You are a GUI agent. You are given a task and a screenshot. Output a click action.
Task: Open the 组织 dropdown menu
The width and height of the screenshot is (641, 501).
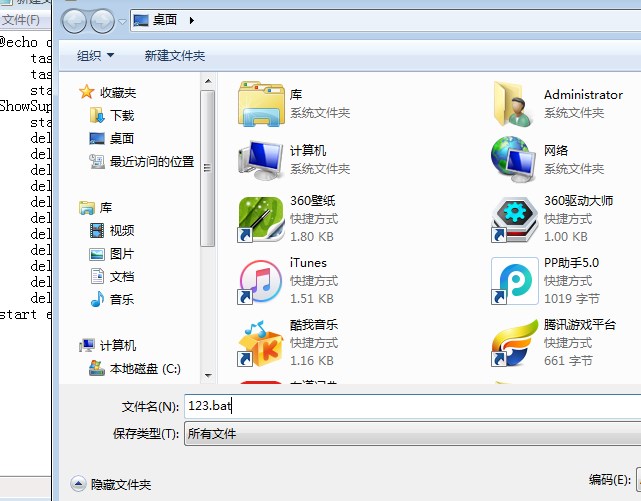(95, 56)
